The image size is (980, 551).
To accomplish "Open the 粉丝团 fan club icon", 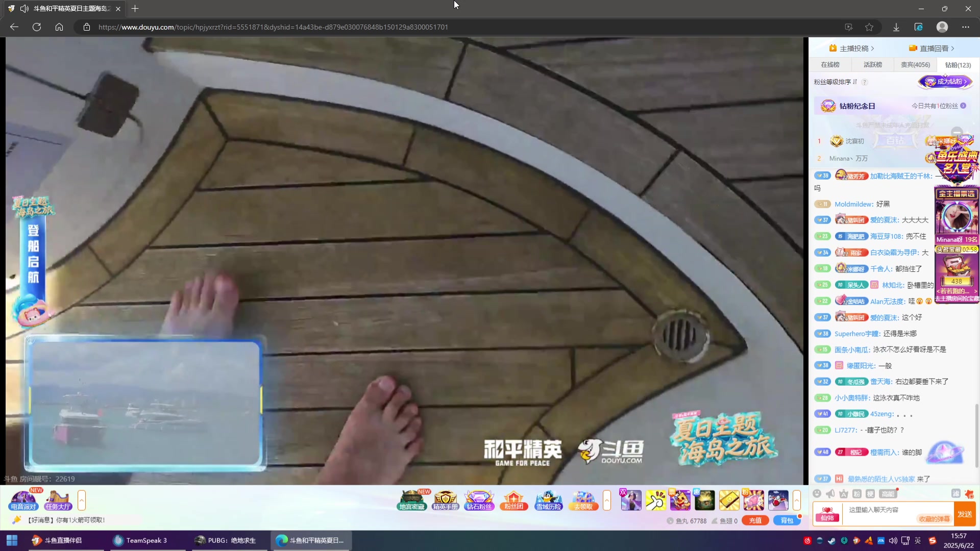I will pos(513,500).
